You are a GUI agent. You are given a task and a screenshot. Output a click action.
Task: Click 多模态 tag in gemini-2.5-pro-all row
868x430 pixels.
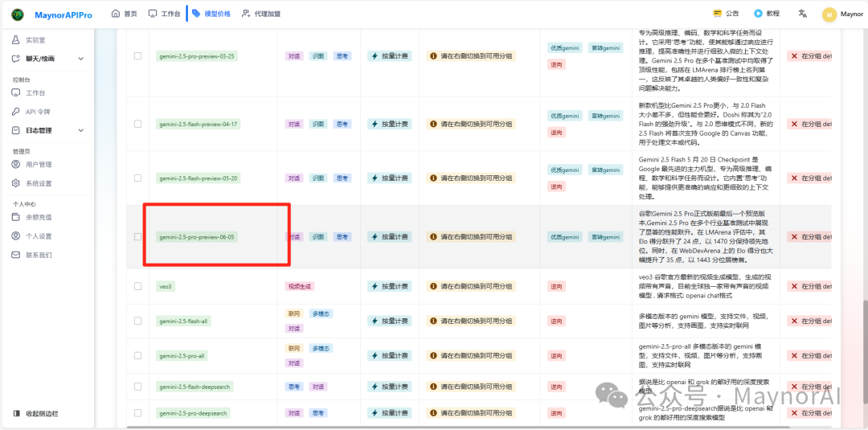(321, 348)
